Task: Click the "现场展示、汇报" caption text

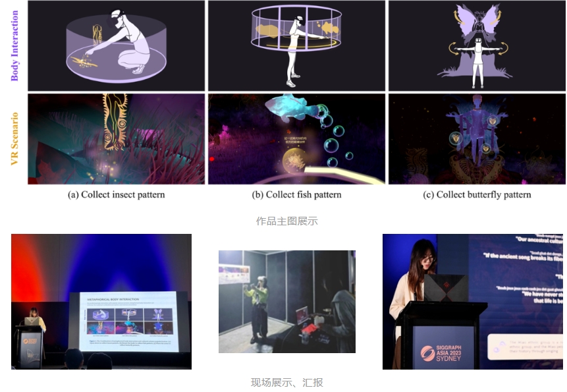Action: coord(286,383)
